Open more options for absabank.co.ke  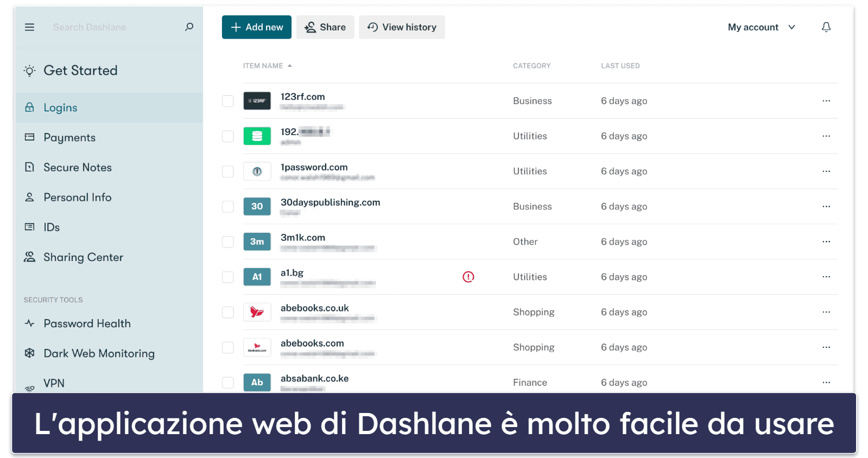(826, 383)
